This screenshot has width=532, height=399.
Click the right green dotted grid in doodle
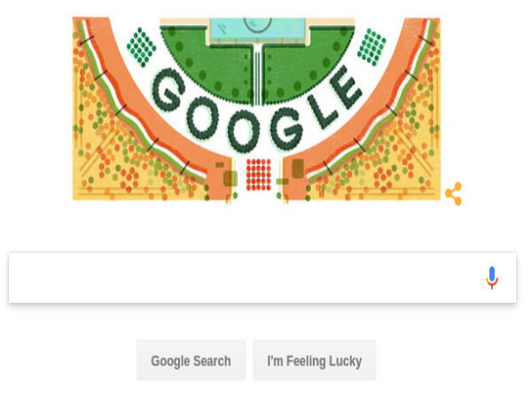pyautogui.click(x=372, y=47)
